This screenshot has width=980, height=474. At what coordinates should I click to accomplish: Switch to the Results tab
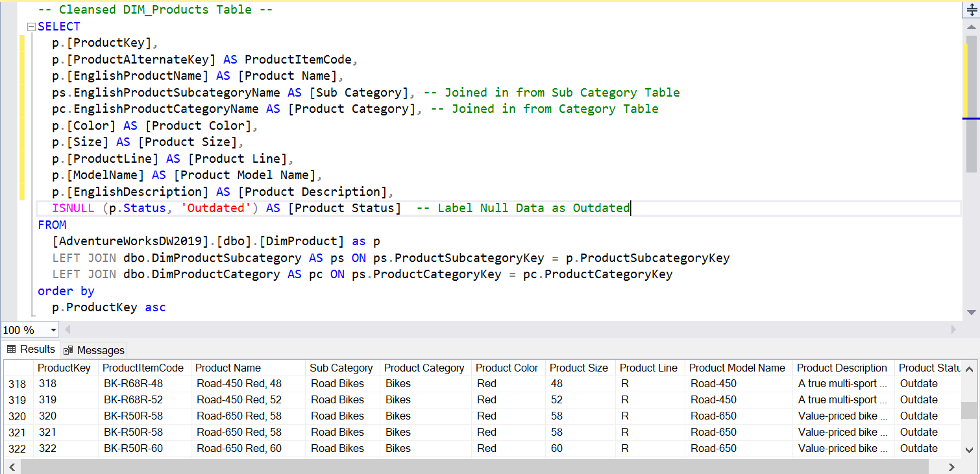click(x=31, y=349)
